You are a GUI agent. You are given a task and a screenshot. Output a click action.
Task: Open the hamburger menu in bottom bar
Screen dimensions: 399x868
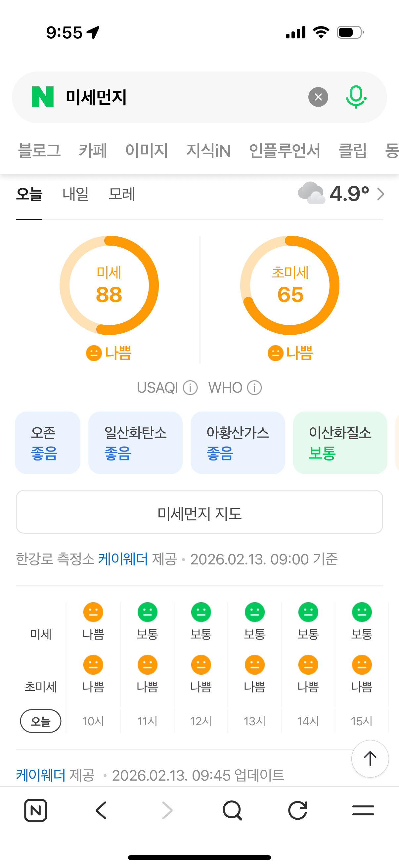pos(363,810)
